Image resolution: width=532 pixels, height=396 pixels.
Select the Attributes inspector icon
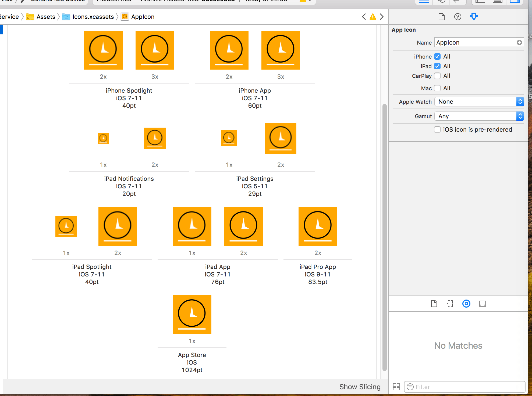pos(474,17)
